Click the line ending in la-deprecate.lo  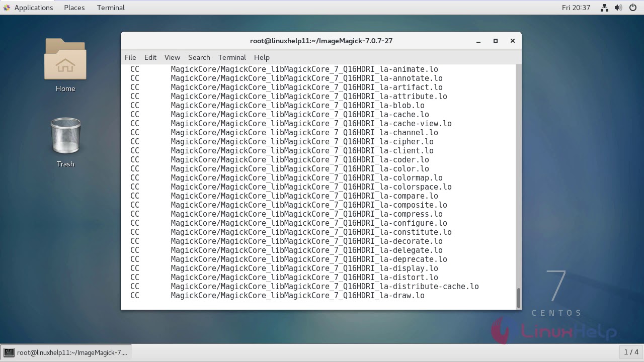point(289,259)
